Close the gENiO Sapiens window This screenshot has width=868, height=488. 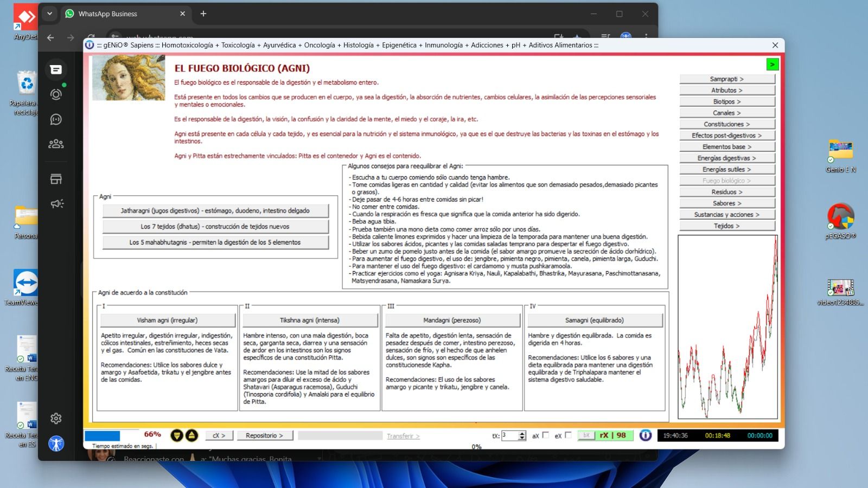[775, 45]
